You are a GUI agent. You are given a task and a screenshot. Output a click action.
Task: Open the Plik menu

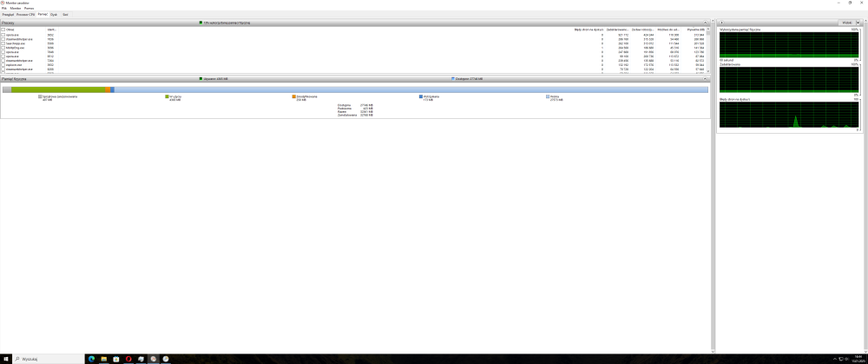pos(3,9)
